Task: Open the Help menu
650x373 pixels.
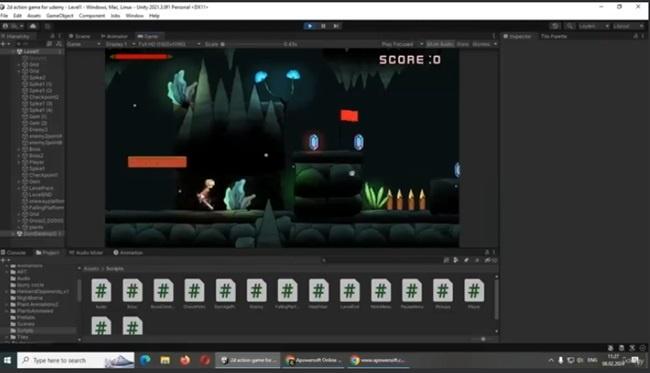Action: [154, 16]
